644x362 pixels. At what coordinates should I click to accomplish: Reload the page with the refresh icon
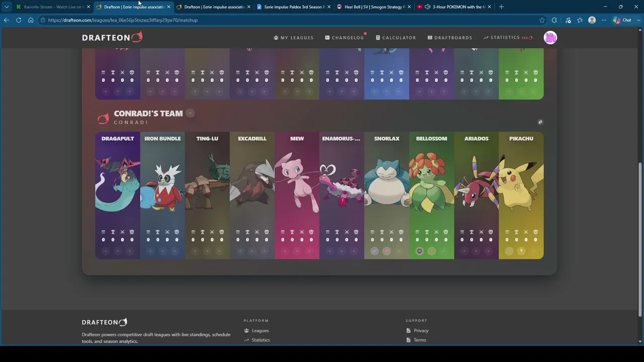[x=19, y=20]
